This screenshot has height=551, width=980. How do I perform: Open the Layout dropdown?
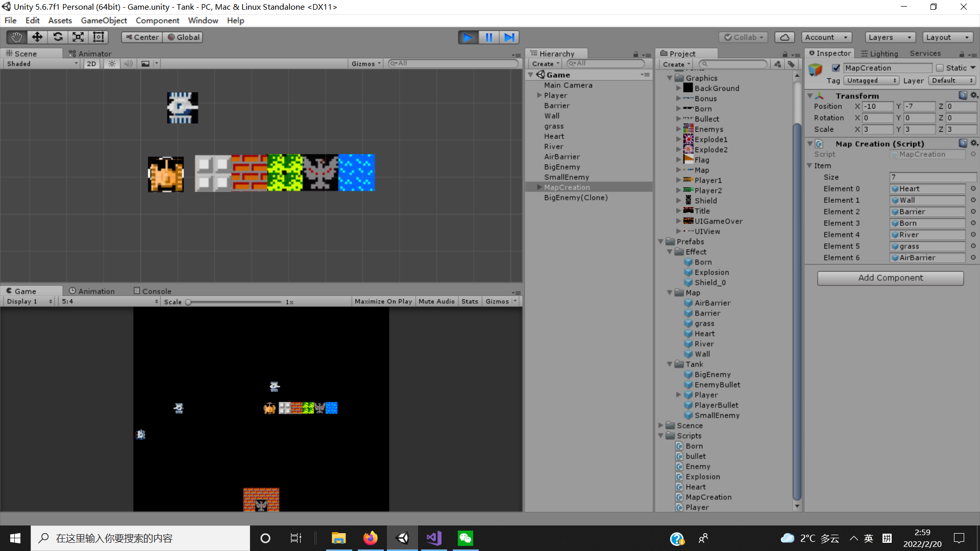point(948,37)
